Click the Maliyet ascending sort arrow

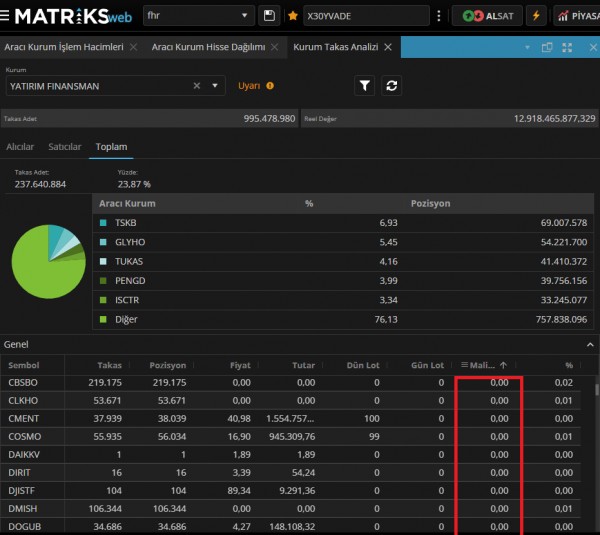pyautogui.click(x=504, y=365)
